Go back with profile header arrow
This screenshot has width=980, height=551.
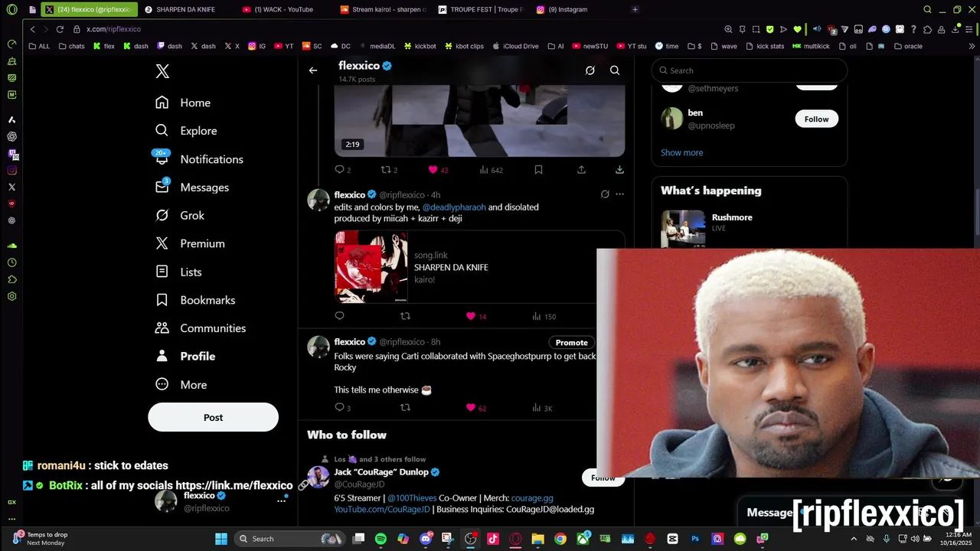click(313, 70)
